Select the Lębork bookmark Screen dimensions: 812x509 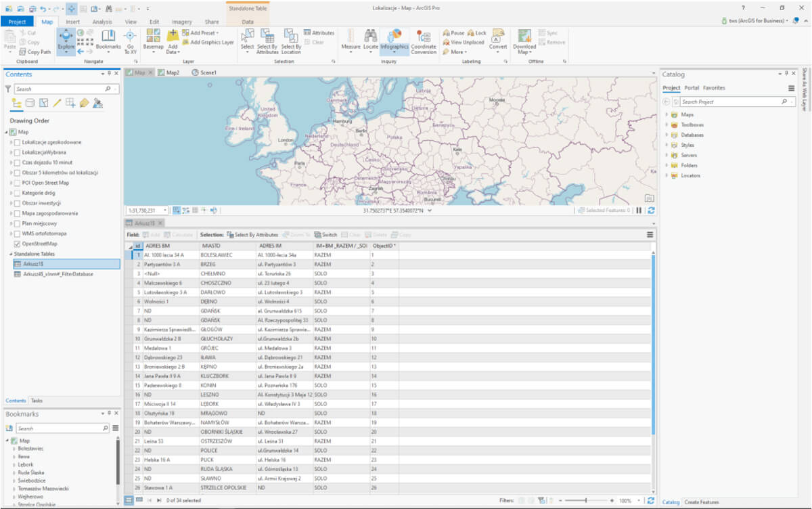(26, 464)
